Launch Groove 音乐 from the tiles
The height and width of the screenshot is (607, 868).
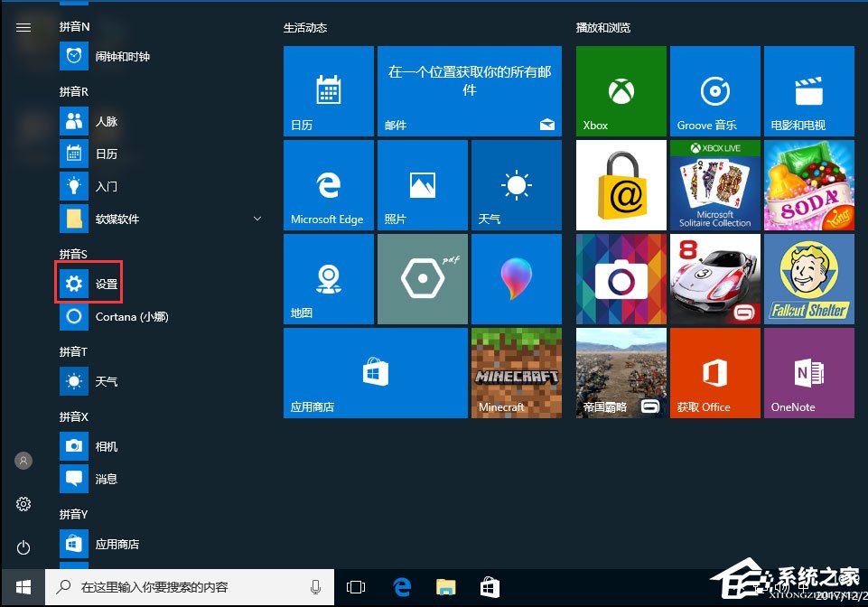point(714,90)
